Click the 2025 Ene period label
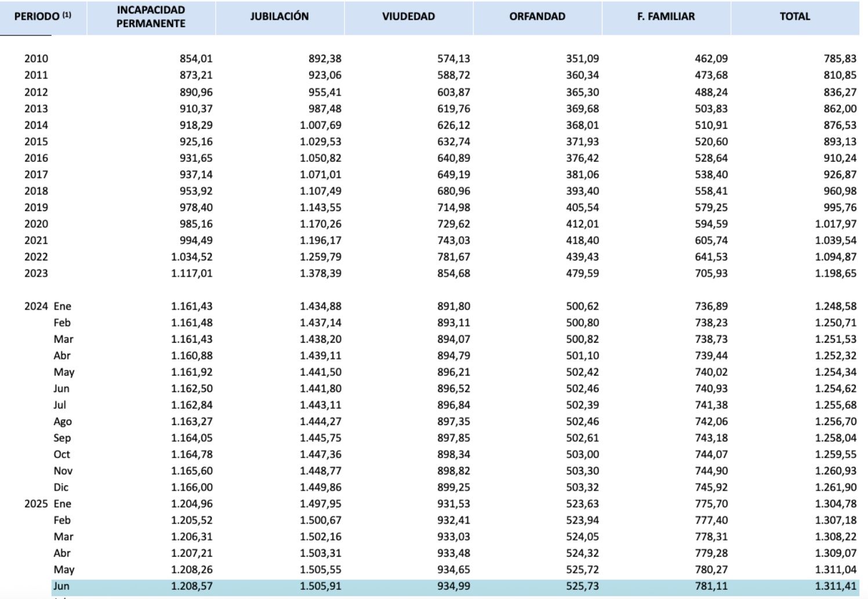 tap(48, 504)
